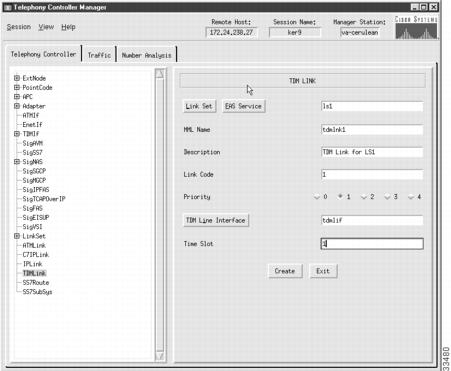
Task: Expand the LinkSet tree node
Action: (17, 236)
